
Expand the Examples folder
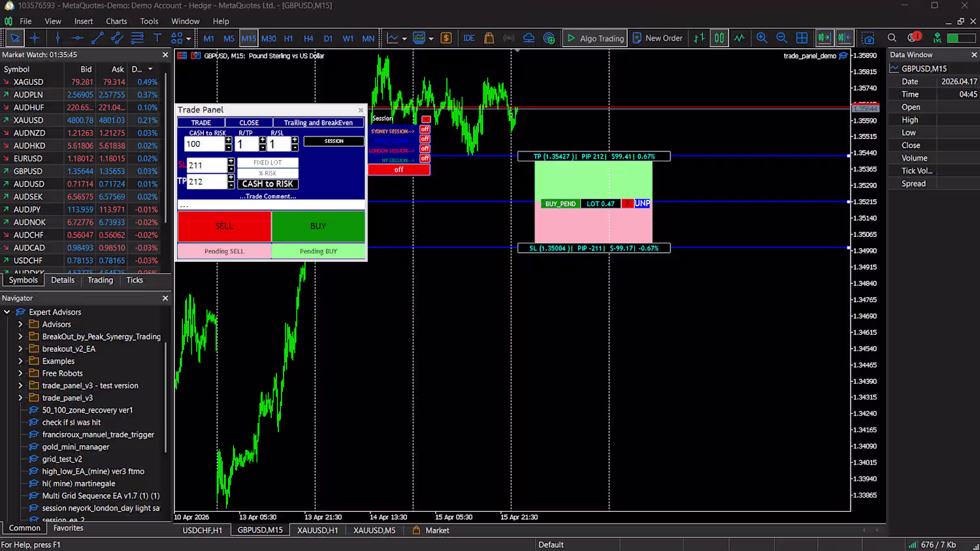pos(20,361)
